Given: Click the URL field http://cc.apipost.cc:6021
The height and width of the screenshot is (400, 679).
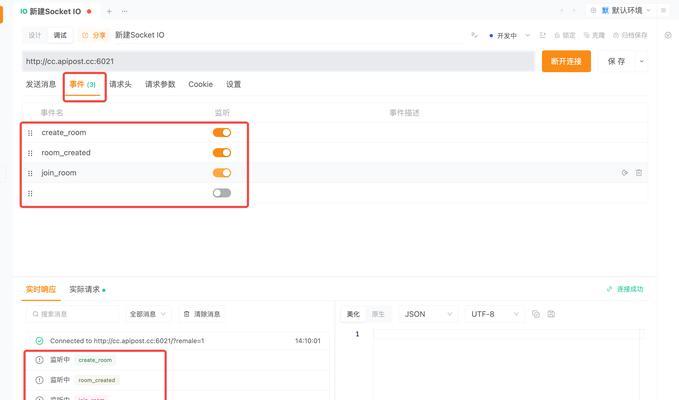Looking at the screenshot, I should click(x=278, y=61).
